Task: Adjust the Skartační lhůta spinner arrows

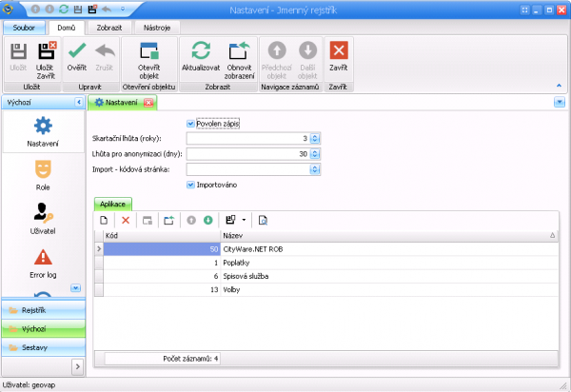Action: coord(314,138)
